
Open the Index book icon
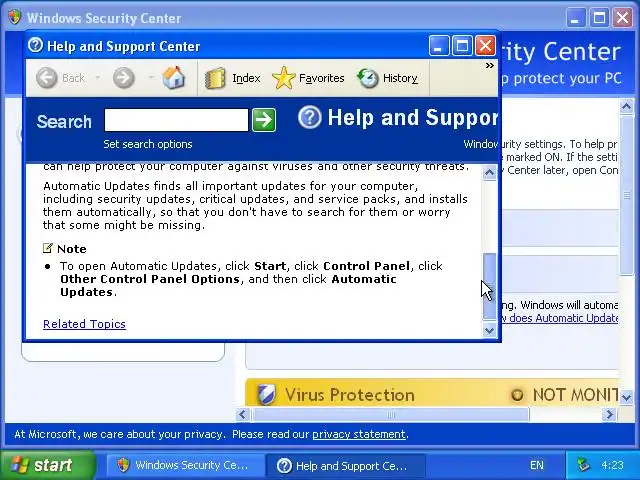(215, 78)
